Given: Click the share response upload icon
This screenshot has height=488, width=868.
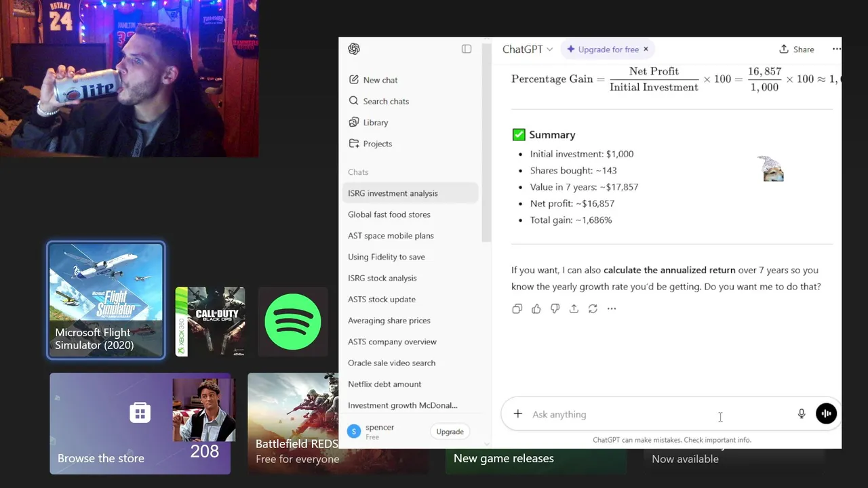Looking at the screenshot, I should tap(574, 308).
